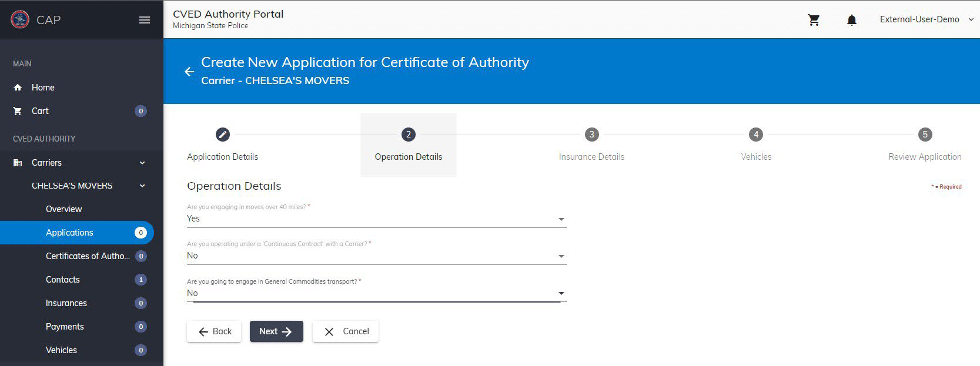Screen dimensions: 980x366
Task: Click the CVED Authority Portal title
Action: point(228,14)
